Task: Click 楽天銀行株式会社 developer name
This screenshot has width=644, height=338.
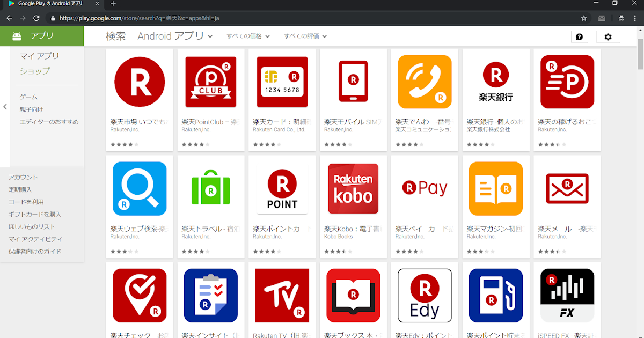Action: tap(488, 130)
